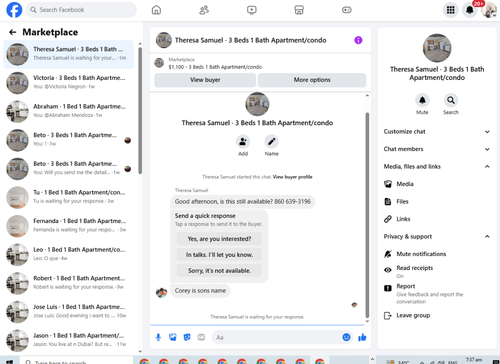This screenshot has width=500, height=364.
Task: Open the Fernanda 1 Bed conversation
Action: tap(69, 226)
